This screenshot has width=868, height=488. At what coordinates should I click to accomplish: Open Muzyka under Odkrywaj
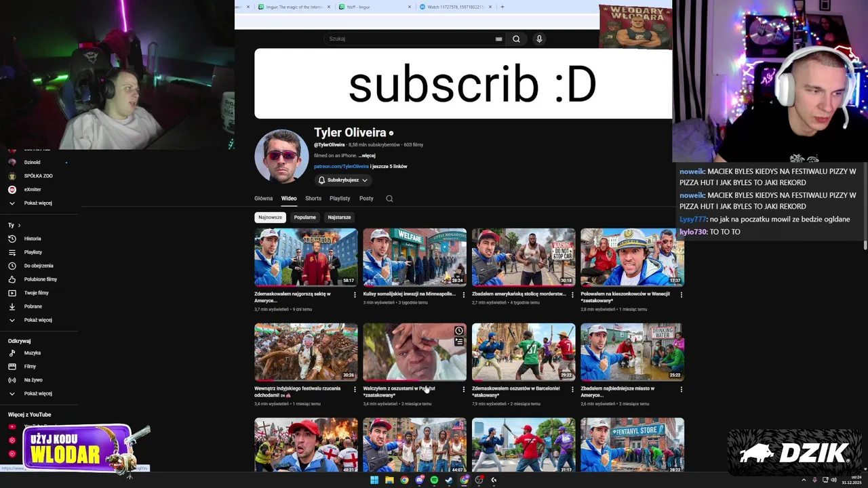[x=32, y=352]
